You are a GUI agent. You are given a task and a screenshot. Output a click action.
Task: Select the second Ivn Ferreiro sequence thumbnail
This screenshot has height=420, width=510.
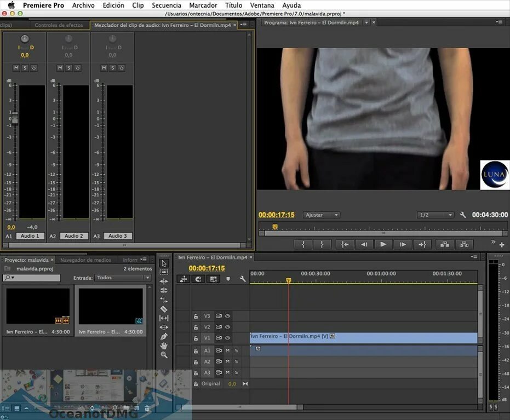click(x=111, y=306)
